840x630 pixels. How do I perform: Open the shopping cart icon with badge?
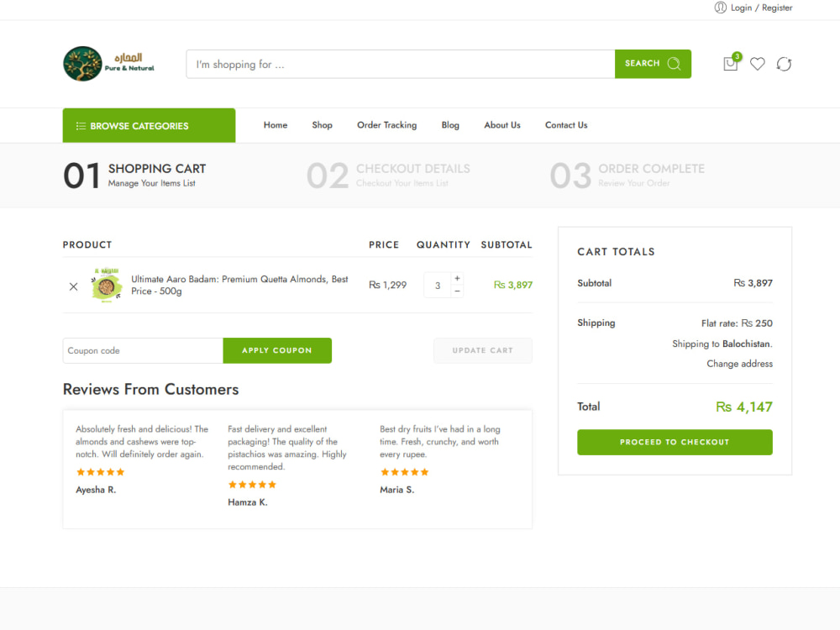point(732,63)
